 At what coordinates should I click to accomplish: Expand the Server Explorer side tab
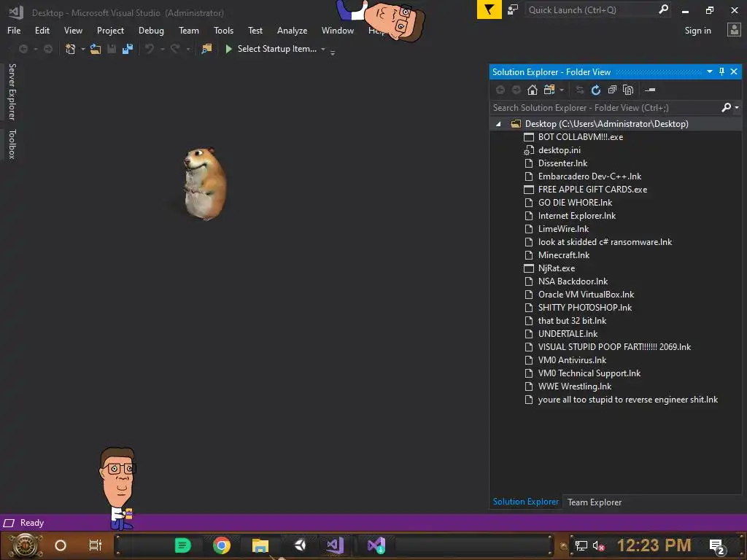12,92
